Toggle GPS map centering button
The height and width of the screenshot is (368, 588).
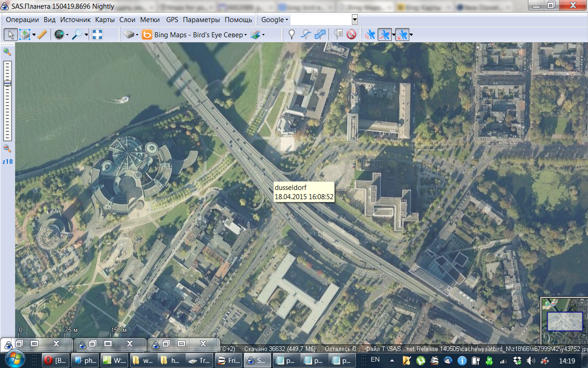tap(402, 34)
